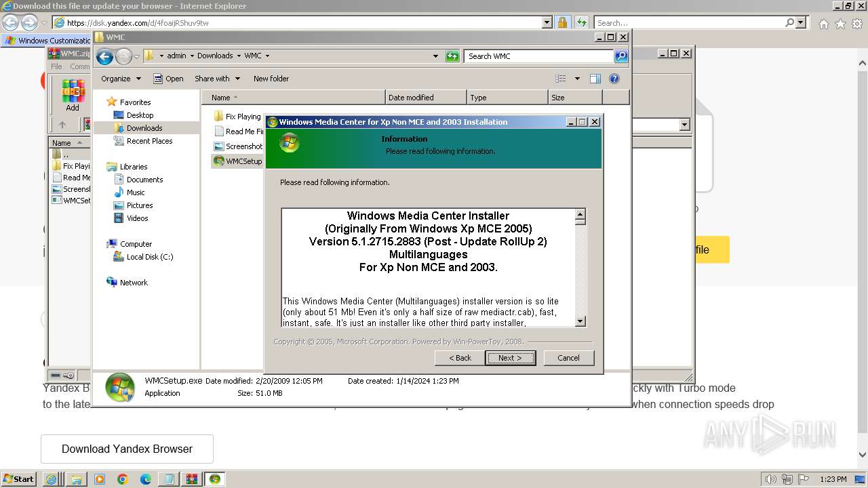The width and height of the screenshot is (868, 488).
Task: Sort files by Type column
Action: point(507,98)
